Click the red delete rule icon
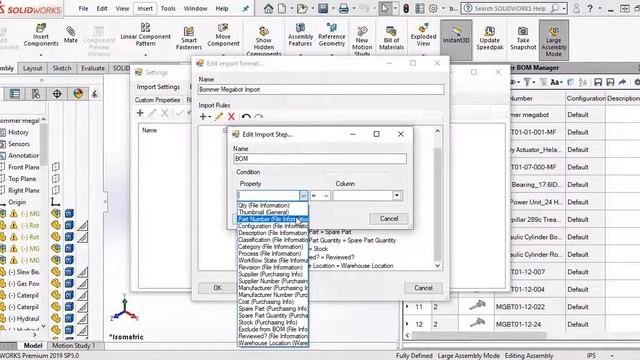The height and width of the screenshot is (360, 640). [231, 117]
